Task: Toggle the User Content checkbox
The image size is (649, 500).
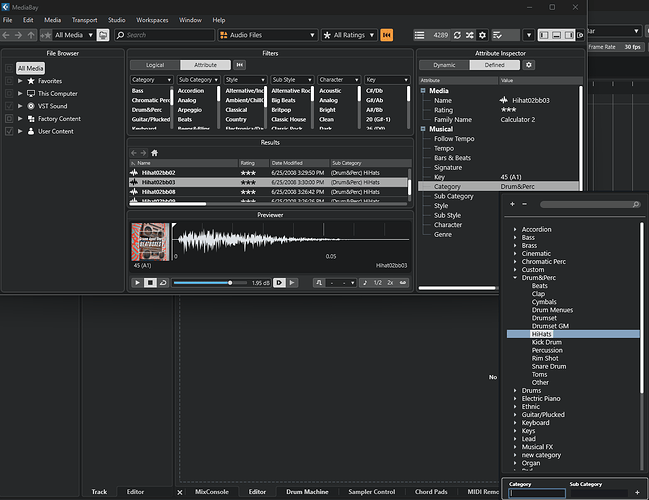Action: click(x=10, y=131)
